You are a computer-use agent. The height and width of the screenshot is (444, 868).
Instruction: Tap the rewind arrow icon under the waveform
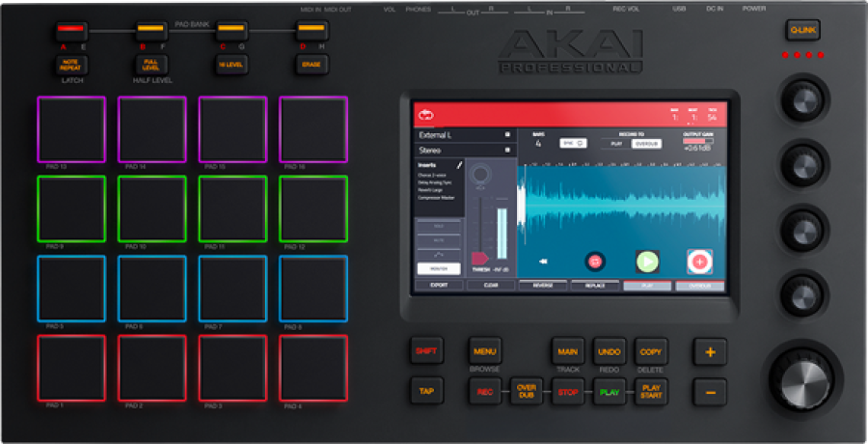[543, 261]
